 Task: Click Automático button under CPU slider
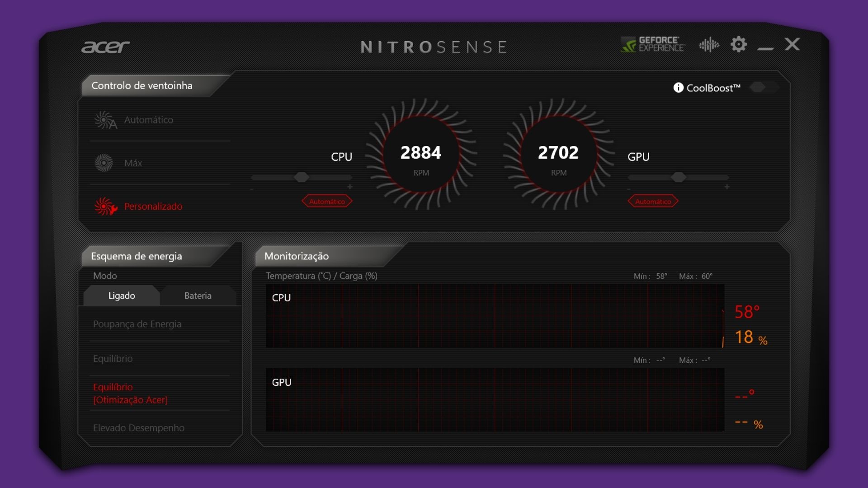(x=327, y=202)
